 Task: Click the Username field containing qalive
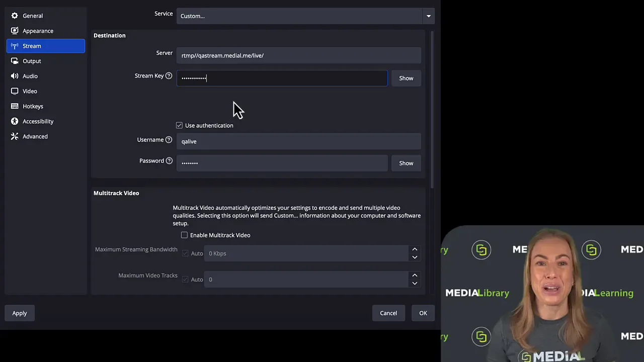point(299,141)
